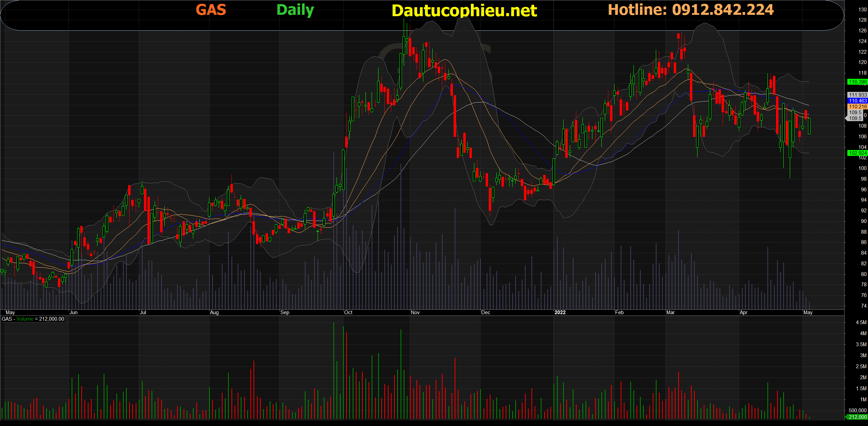868x426 pixels.
Task: Click the orange GAS ticker symbol
Action: (211, 10)
